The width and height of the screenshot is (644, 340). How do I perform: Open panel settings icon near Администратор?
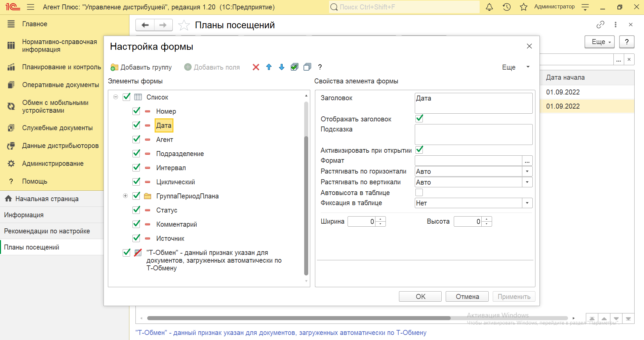585,7
